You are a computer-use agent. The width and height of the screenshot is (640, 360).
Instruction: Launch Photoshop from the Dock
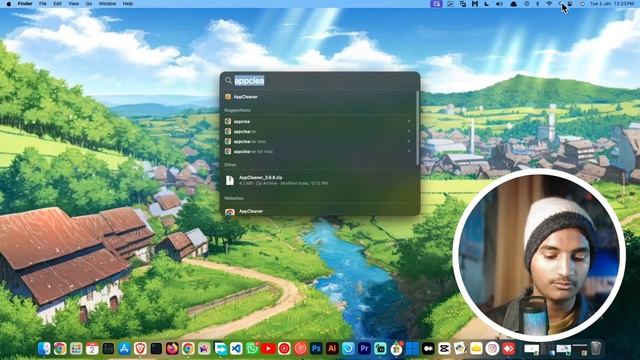coord(316,349)
